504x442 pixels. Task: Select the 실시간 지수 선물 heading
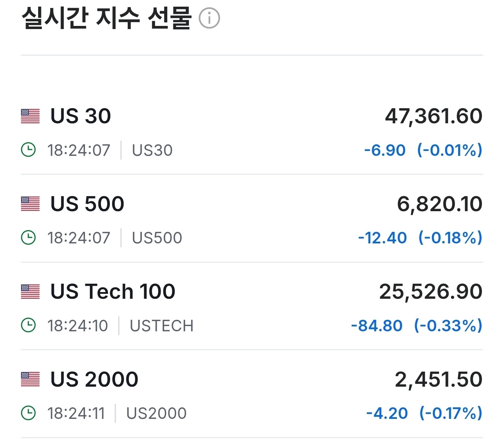107,18
